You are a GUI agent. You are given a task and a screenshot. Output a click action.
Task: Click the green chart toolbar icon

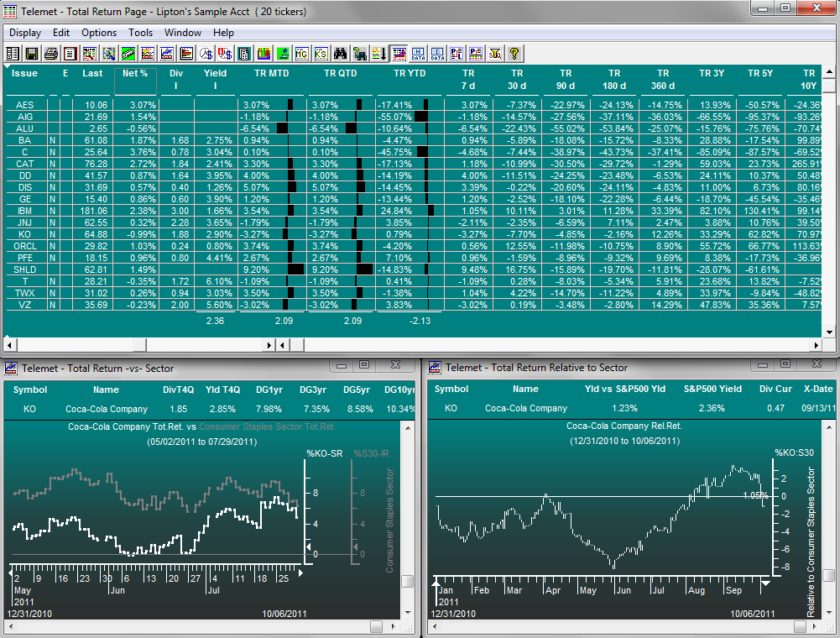(284, 53)
